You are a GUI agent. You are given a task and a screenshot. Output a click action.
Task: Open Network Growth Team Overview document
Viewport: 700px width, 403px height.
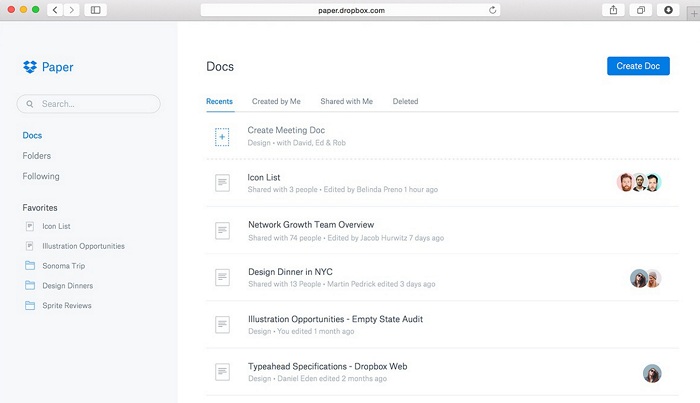click(x=311, y=225)
